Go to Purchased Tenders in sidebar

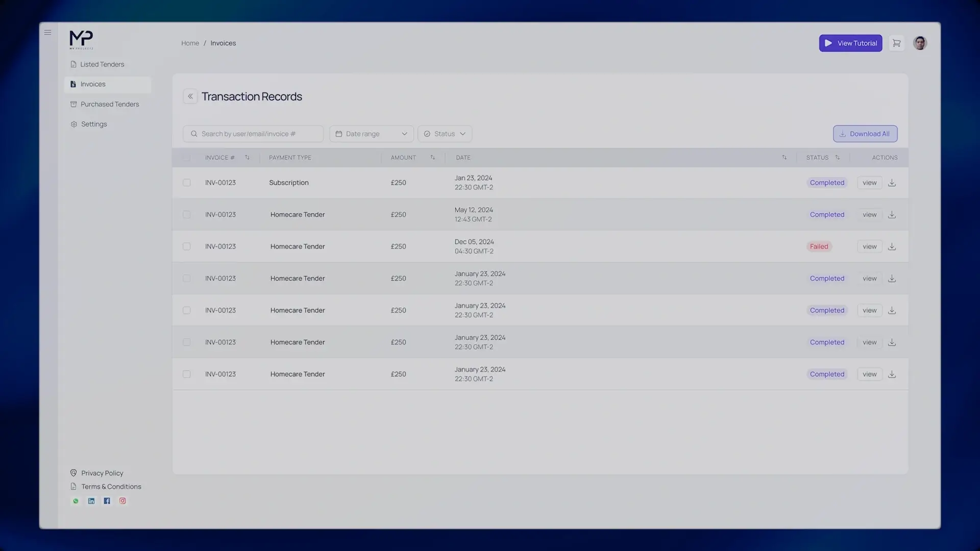point(109,104)
